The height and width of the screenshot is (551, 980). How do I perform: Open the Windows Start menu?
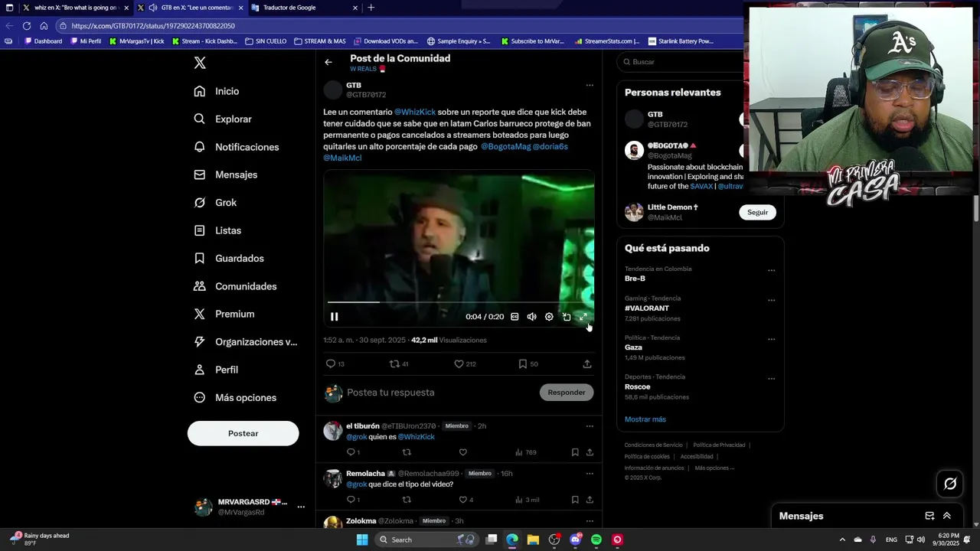click(362, 540)
